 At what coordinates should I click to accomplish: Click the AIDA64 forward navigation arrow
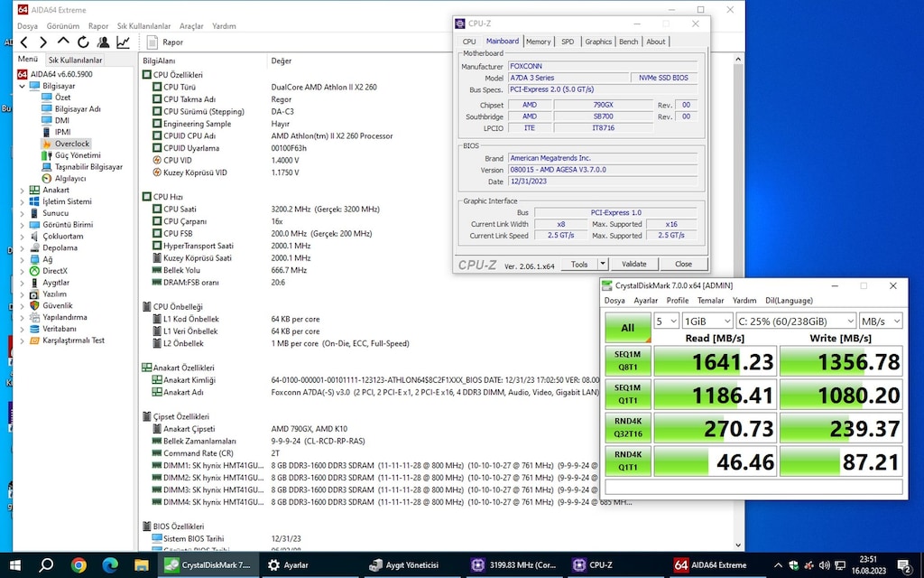coord(43,42)
